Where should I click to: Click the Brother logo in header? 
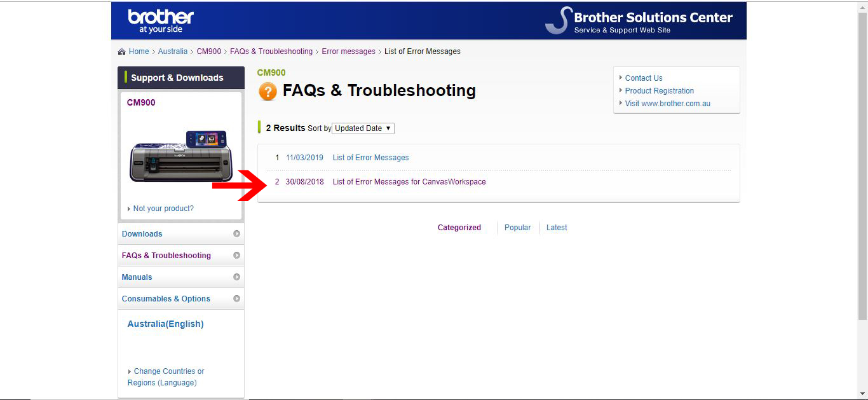pos(161,21)
